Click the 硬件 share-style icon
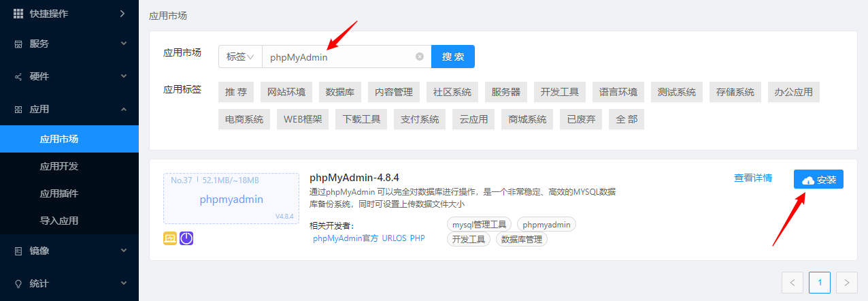 coord(18,76)
